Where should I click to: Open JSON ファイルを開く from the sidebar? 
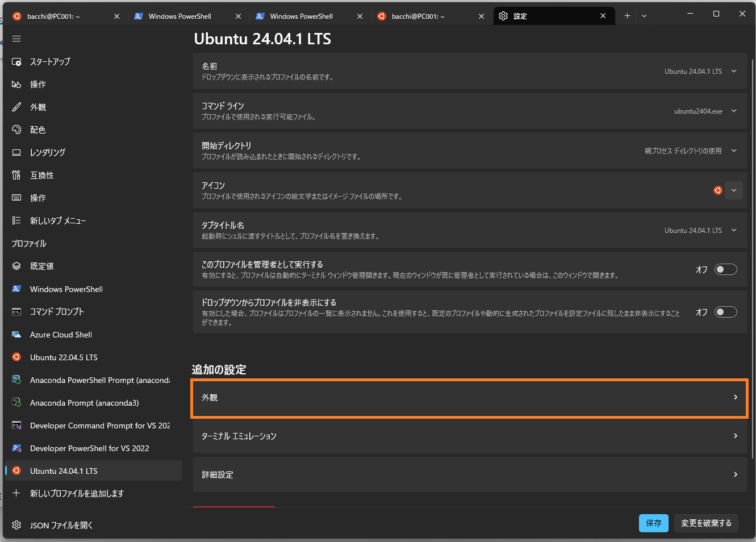[x=61, y=525]
